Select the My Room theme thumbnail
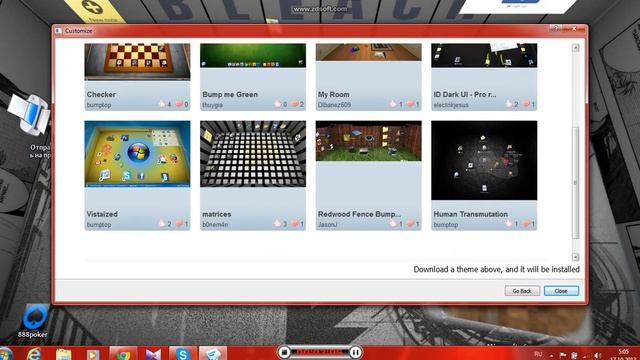 coord(368,52)
